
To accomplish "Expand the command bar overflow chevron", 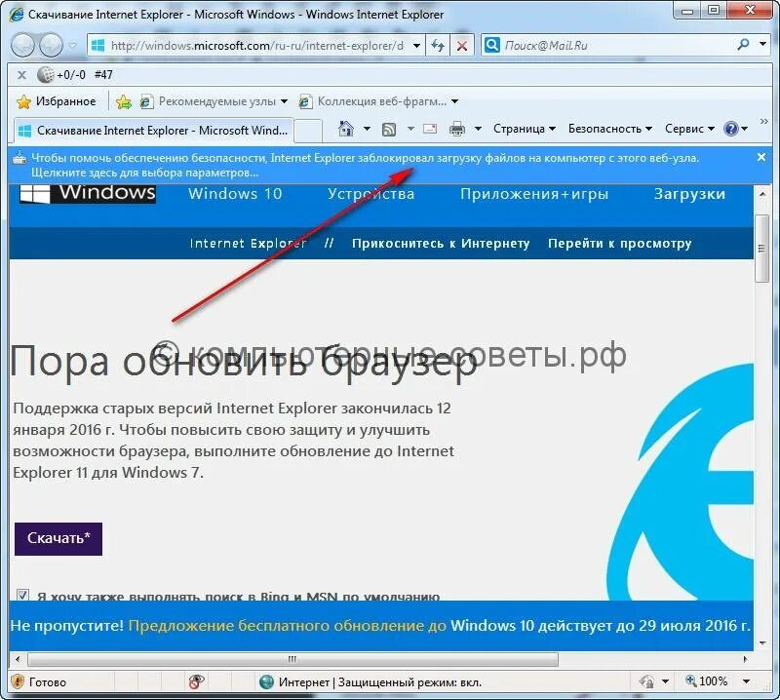I will (764, 122).
